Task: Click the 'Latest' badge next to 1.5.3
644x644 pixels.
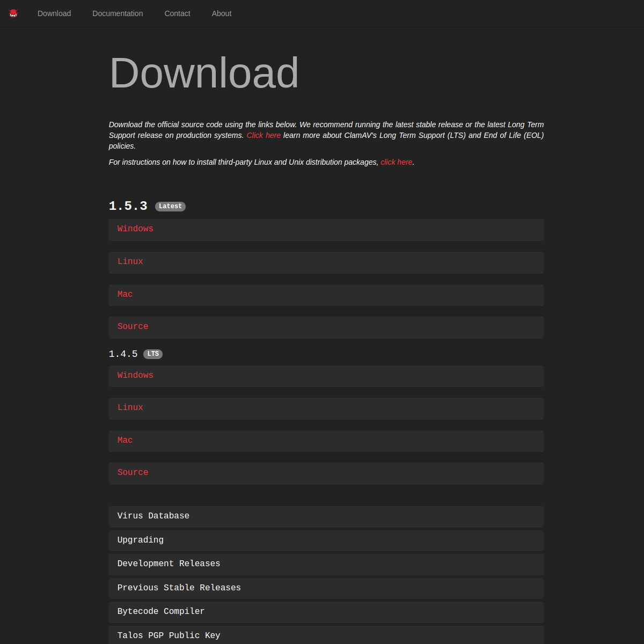Action: coord(170,207)
